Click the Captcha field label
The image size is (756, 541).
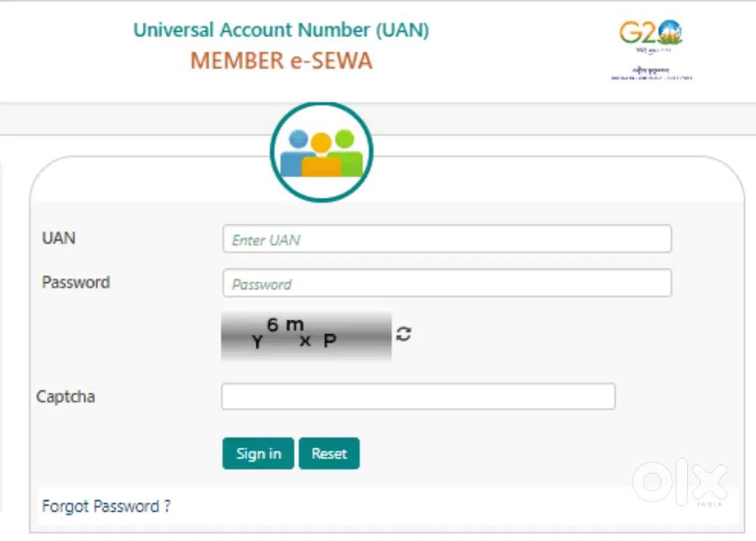coord(65,396)
